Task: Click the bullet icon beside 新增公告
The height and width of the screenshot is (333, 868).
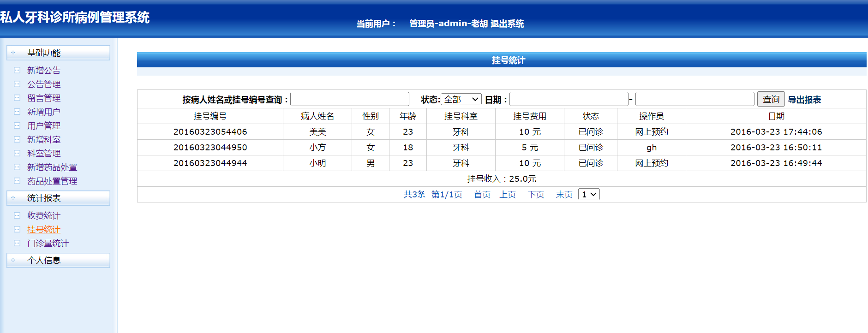Action: [17, 70]
